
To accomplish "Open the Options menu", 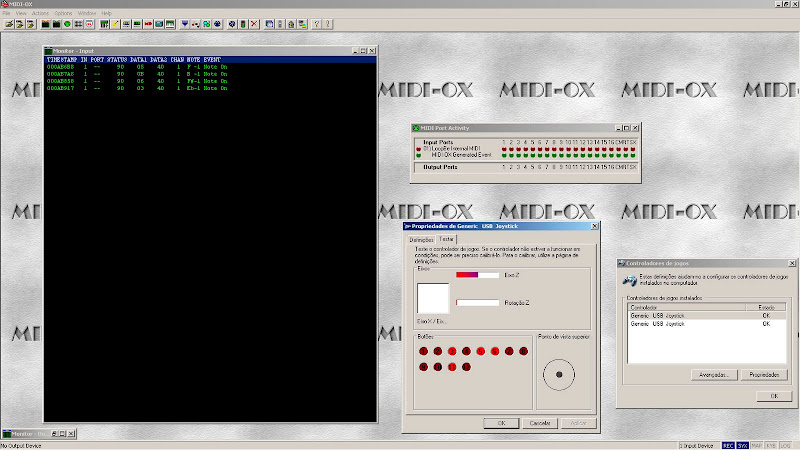I will click(x=63, y=13).
